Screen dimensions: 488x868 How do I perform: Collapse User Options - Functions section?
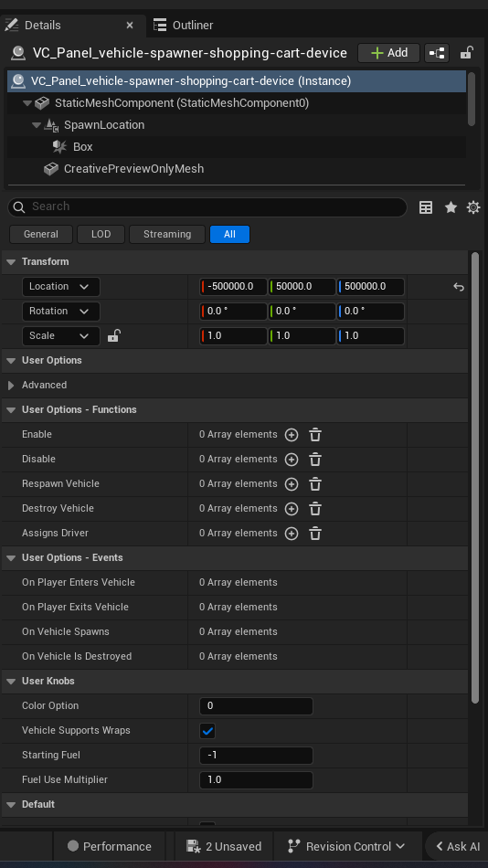point(11,410)
